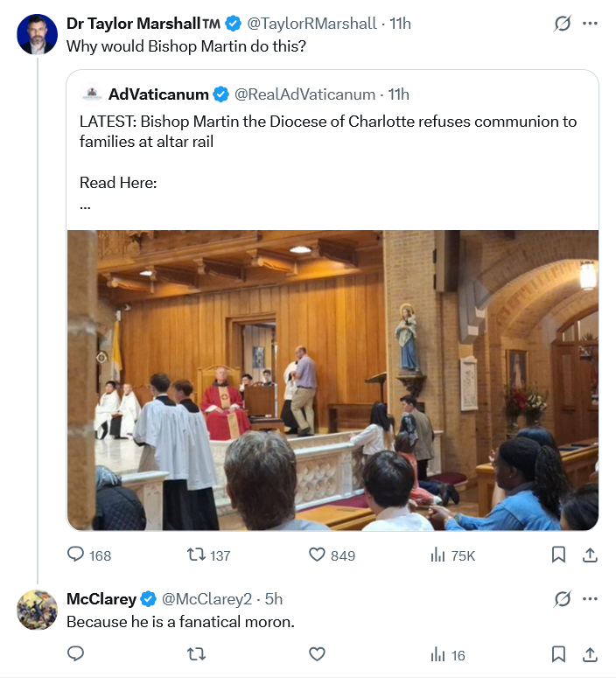Image resolution: width=616 pixels, height=691 pixels.
Task: Reply to McClarey's comment
Action: pyautogui.click(x=77, y=654)
